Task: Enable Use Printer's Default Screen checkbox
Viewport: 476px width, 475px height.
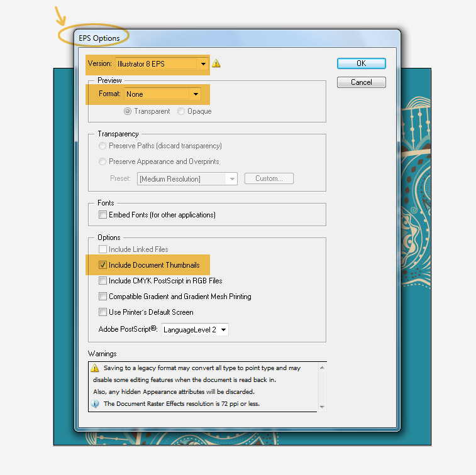Action: (102, 312)
